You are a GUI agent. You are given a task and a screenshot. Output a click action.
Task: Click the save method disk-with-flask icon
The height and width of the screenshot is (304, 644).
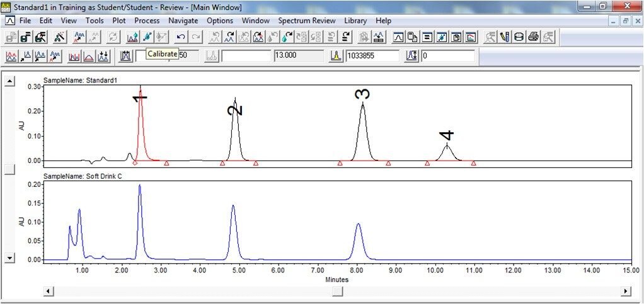pyautogui.click(x=41, y=37)
